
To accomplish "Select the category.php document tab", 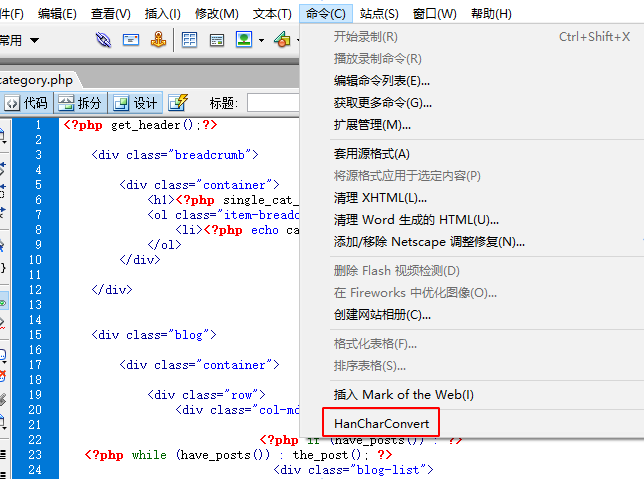I will (x=37, y=80).
